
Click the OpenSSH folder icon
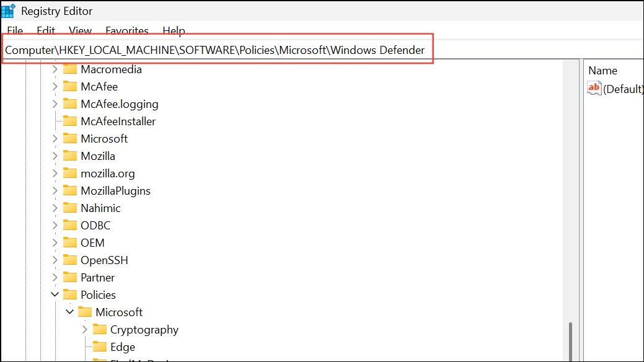[x=70, y=260]
